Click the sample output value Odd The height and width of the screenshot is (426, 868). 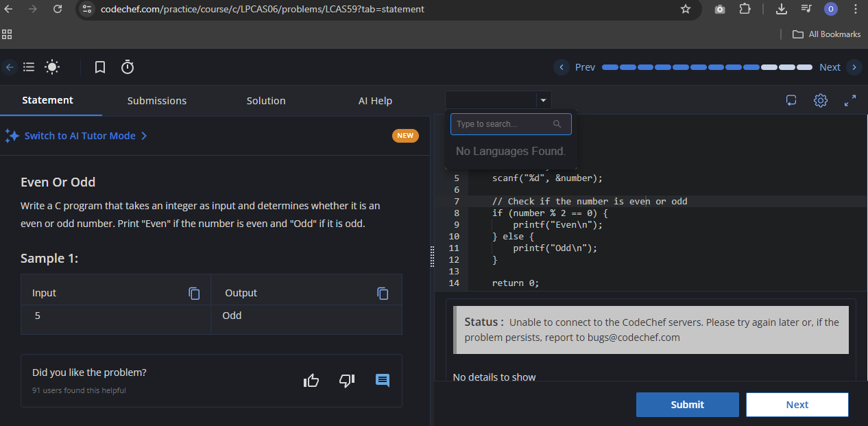click(232, 316)
